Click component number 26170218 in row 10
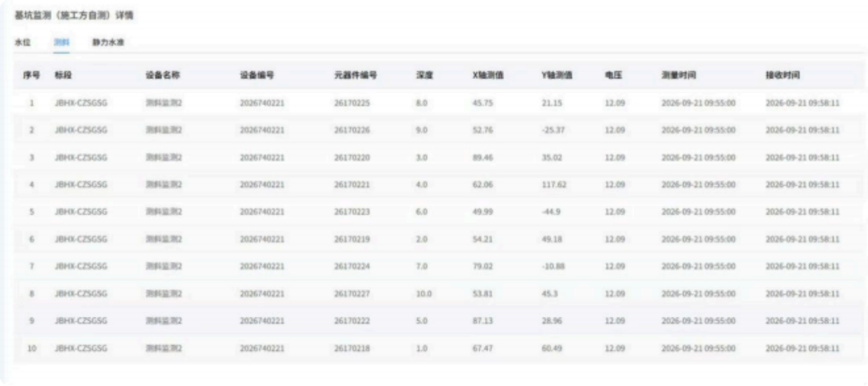 [x=352, y=348]
